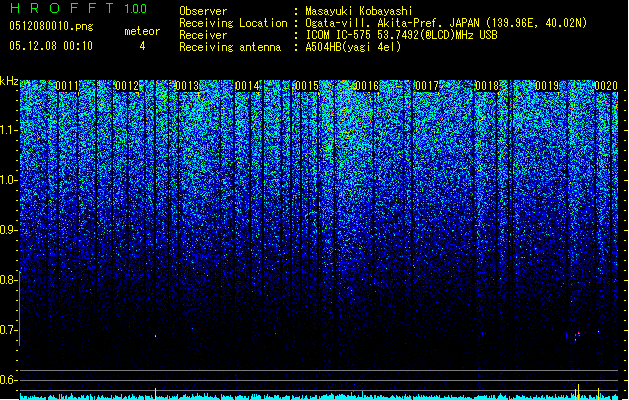The width and height of the screenshot is (629, 400).
Task: Click the 0018 minute marker
Action: pyautogui.click(x=487, y=86)
